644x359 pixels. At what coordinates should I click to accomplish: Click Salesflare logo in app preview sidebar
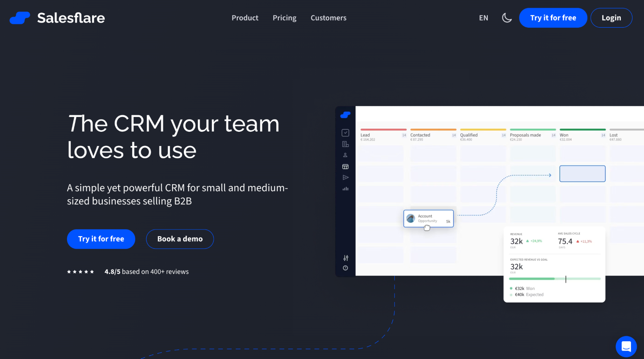pyautogui.click(x=345, y=115)
